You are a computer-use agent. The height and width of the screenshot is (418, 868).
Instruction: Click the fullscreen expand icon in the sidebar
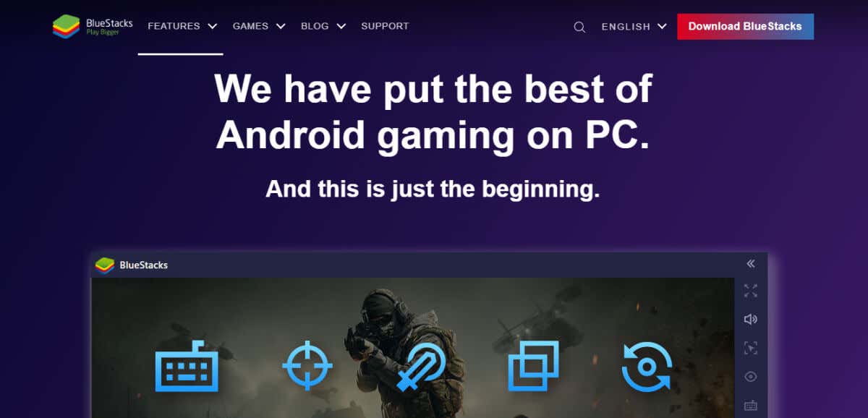click(x=751, y=291)
